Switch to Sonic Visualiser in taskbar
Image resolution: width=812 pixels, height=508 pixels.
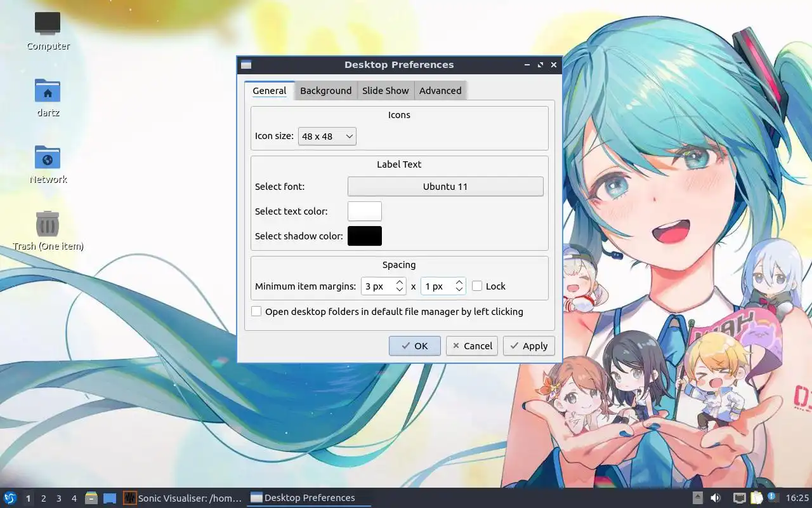(x=183, y=498)
